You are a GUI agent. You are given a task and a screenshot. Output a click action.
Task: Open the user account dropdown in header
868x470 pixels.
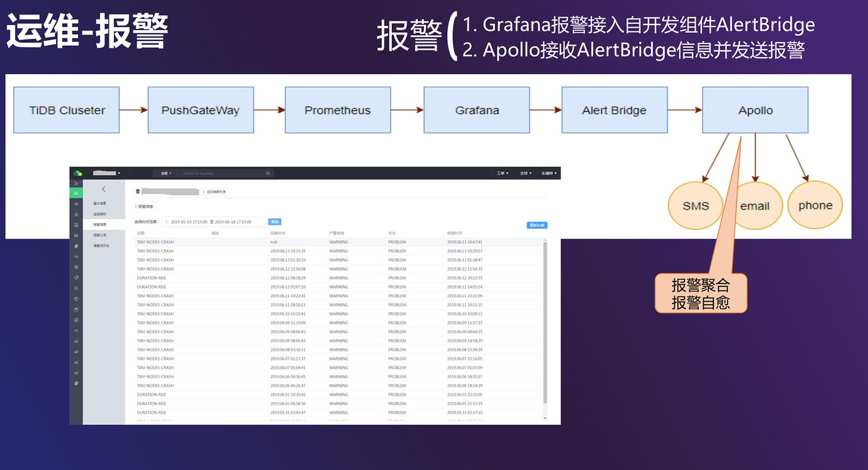(x=550, y=173)
